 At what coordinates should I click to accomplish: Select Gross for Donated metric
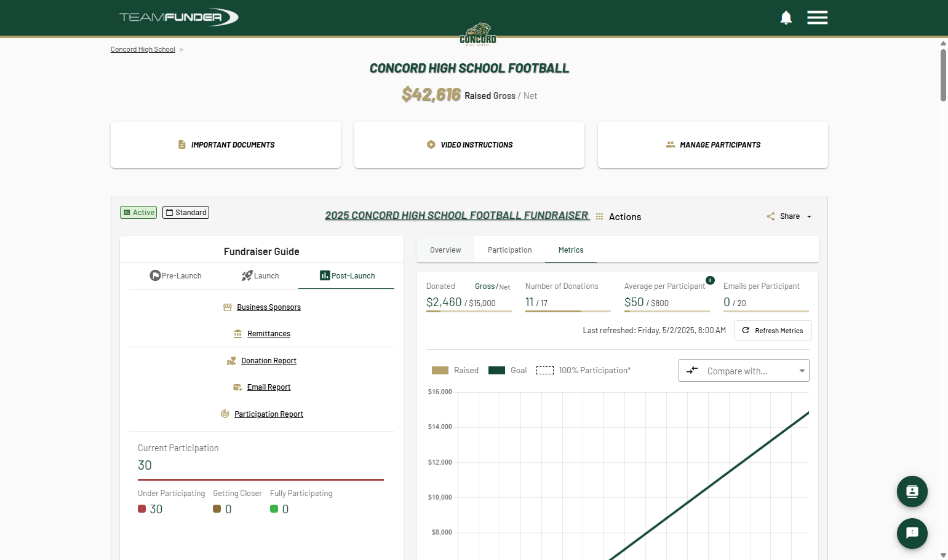click(x=485, y=286)
